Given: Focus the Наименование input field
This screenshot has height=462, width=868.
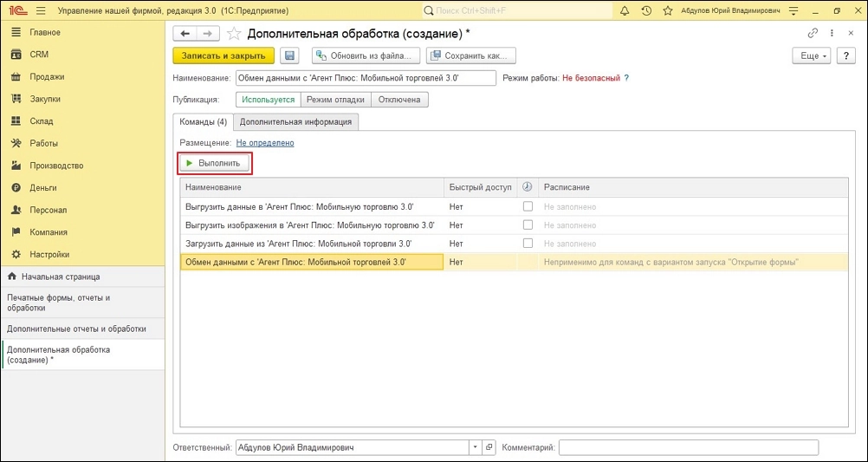Looking at the screenshot, I should [366, 78].
